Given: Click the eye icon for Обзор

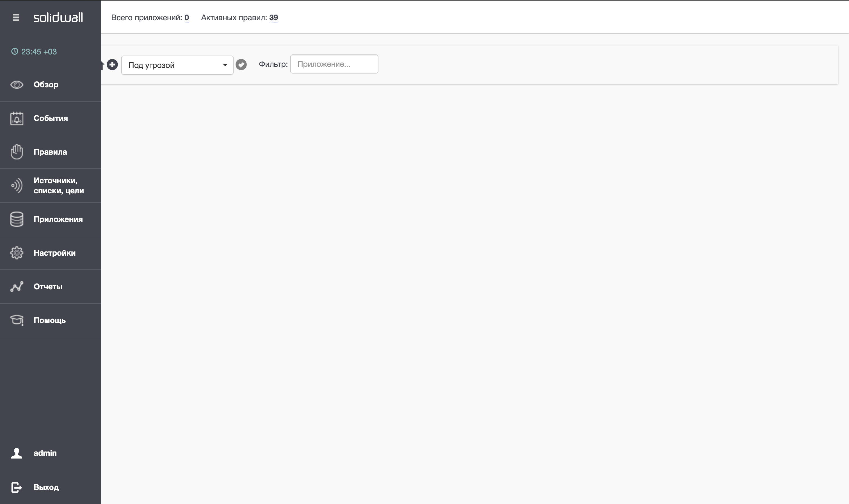Looking at the screenshot, I should pyautogui.click(x=17, y=84).
